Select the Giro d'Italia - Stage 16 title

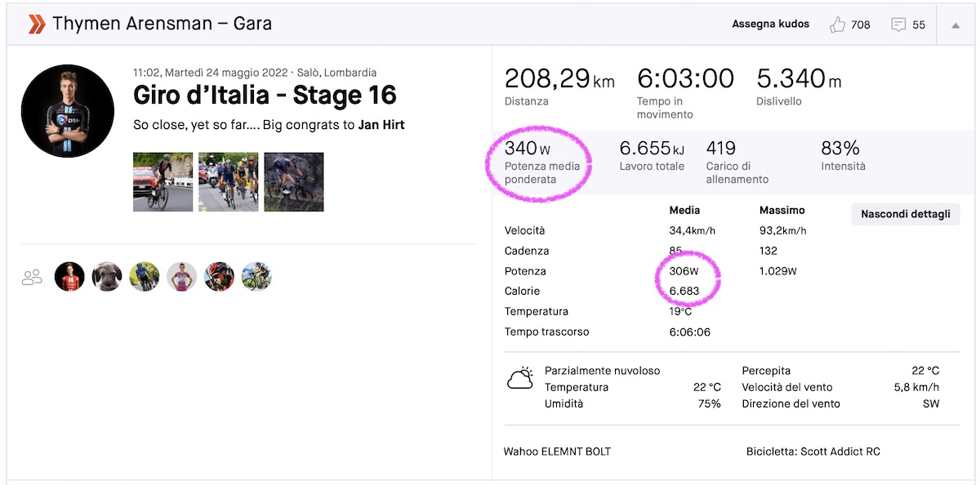point(265,95)
